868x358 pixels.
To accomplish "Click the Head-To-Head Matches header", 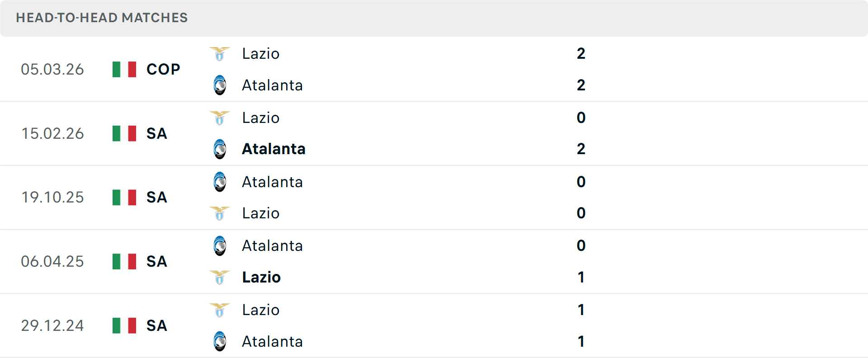I will pos(102,18).
